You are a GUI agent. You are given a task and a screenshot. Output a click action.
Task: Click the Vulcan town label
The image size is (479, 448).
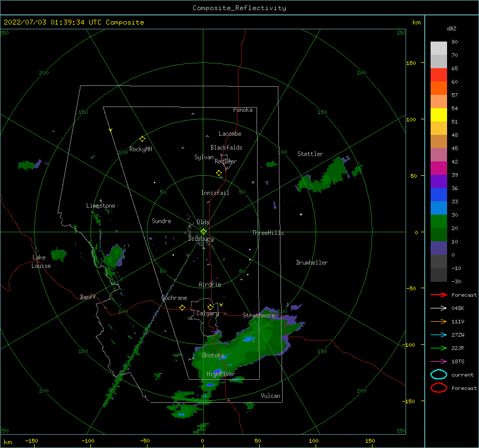270,396
